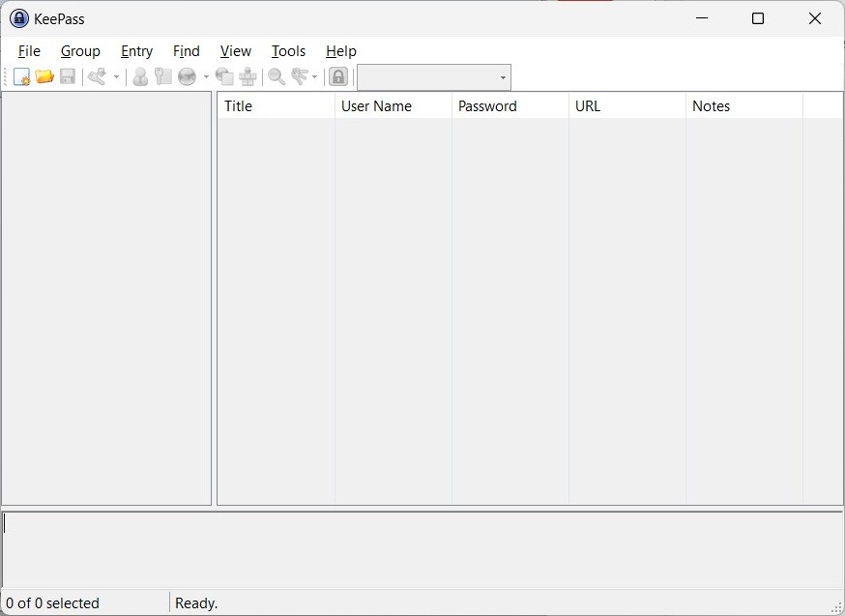Click the Open Database folder icon
Image resolution: width=845 pixels, height=616 pixels.
(x=44, y=77)
